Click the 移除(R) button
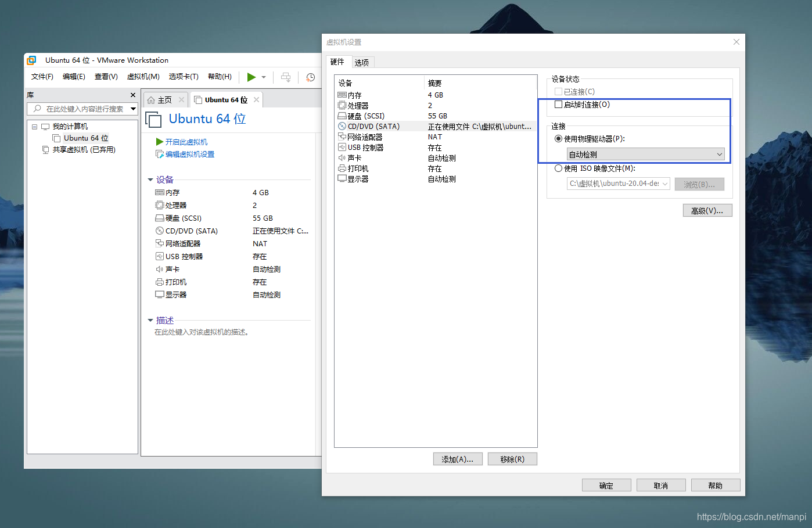 tap(512, 459)
